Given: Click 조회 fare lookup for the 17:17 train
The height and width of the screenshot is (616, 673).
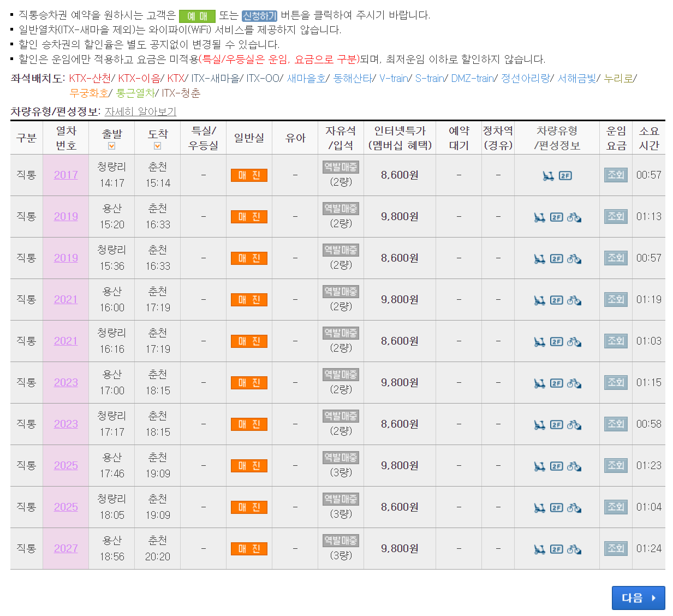Looking at the screenshot, I should click(616, 424).
